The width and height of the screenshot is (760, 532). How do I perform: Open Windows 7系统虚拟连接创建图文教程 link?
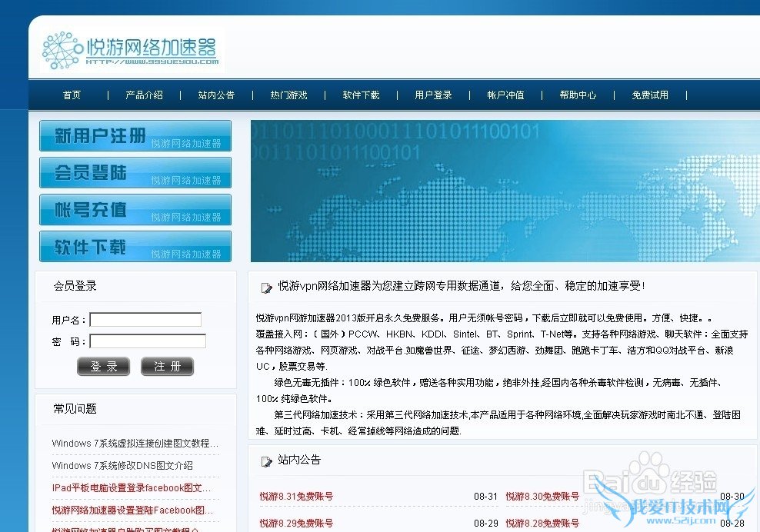135,444
